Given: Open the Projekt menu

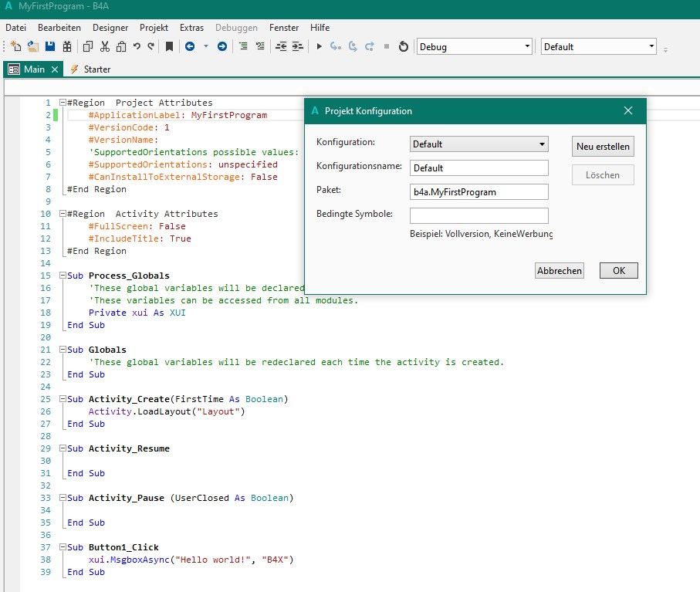Looking at the screenshot, I should point(154,28).
